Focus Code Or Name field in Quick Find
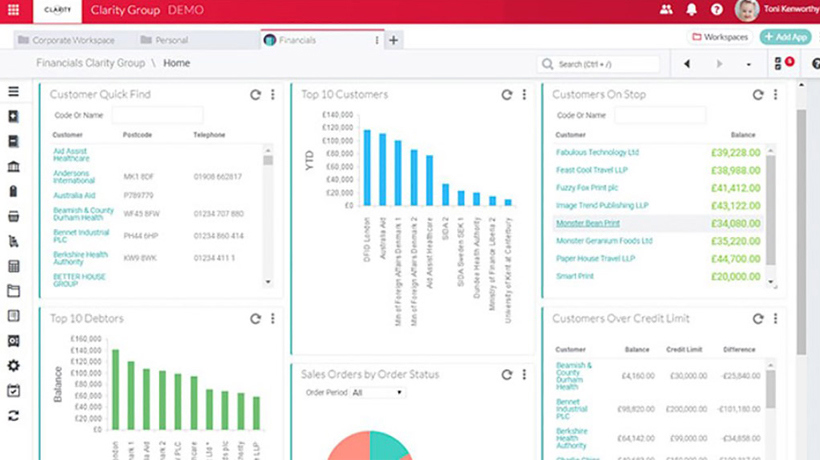820x460 pixels. coord(157,115)
